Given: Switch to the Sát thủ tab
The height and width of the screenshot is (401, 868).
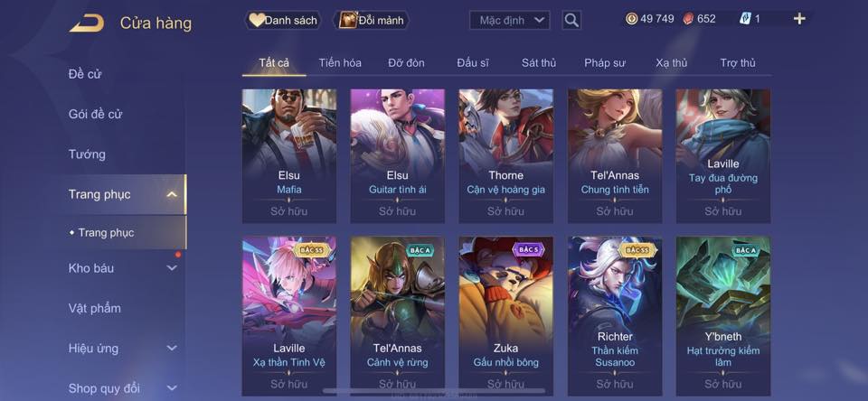Looking at the screenshot, I should point(539,63).
